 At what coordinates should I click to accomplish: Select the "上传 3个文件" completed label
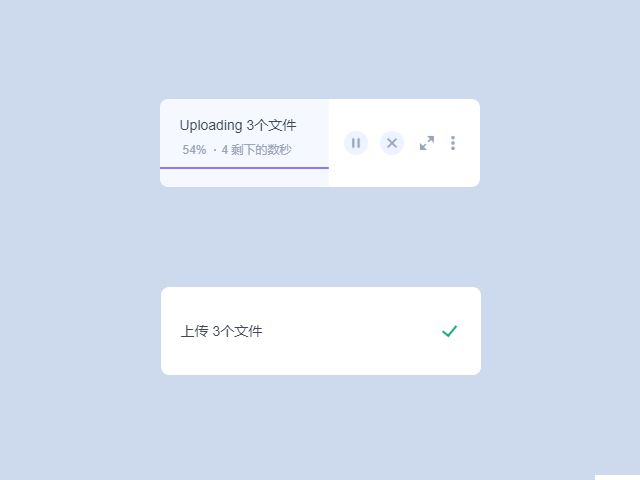221,331
